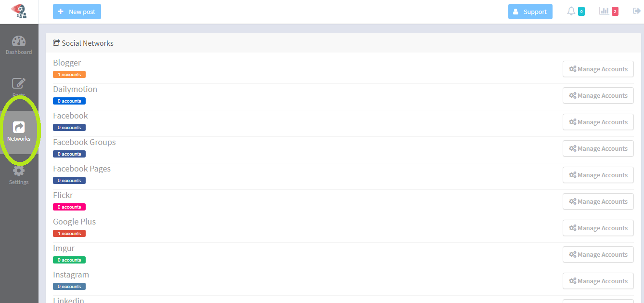Viewport: 644px width, 303px height.
Task: Open the Posts section in sidebar
Action: pyautogui.click(x=19, y=86)
